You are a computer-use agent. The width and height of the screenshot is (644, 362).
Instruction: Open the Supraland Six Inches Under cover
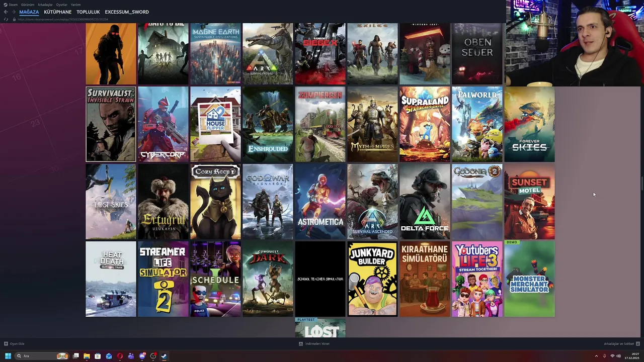point(425,124)
